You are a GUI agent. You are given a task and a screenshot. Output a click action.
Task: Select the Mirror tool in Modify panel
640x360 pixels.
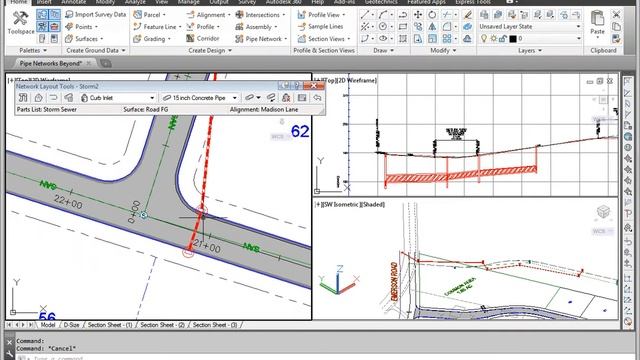[x=432, y=27]
